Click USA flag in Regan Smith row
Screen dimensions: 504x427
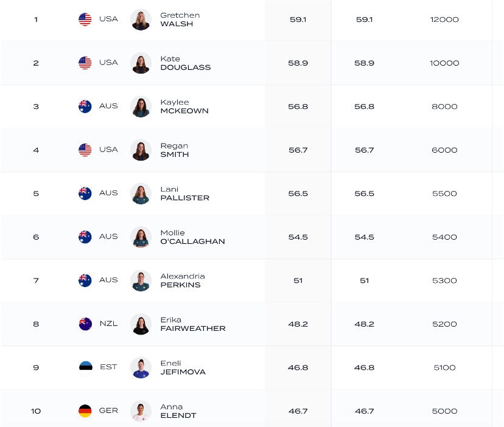point(85,150)
